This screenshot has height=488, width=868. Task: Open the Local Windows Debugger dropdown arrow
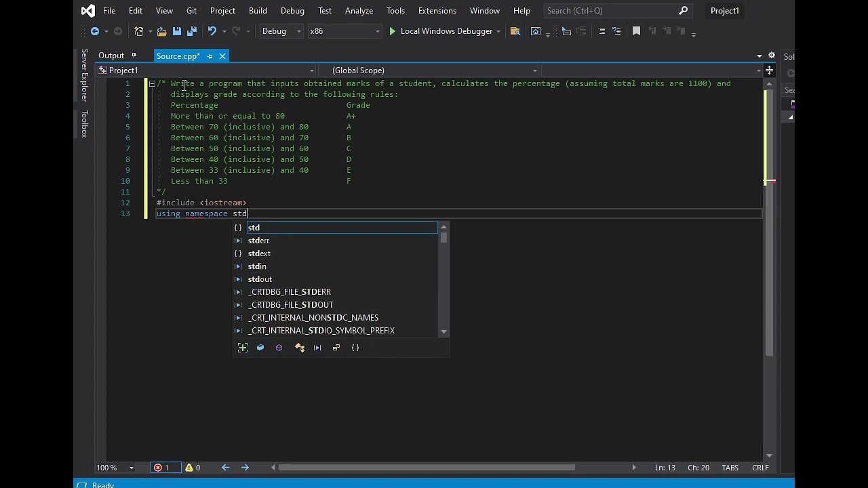click(498, 31)
